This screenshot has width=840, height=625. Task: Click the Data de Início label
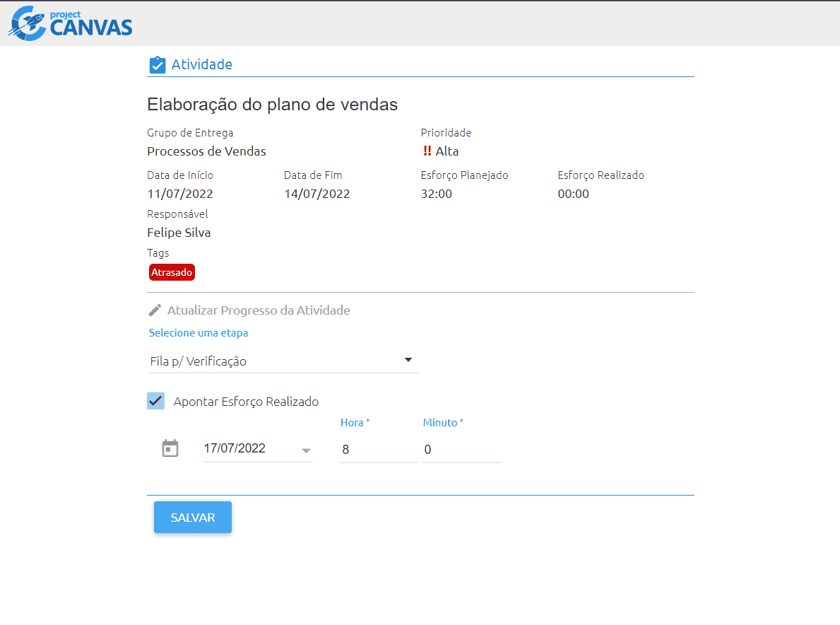pyautogui.click(x=180, y=175)
